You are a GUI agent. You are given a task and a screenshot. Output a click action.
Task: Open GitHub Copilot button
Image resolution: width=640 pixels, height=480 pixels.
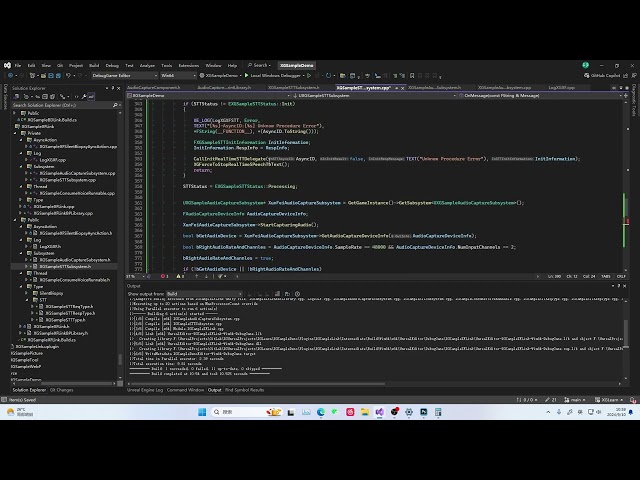click(602, 76)
